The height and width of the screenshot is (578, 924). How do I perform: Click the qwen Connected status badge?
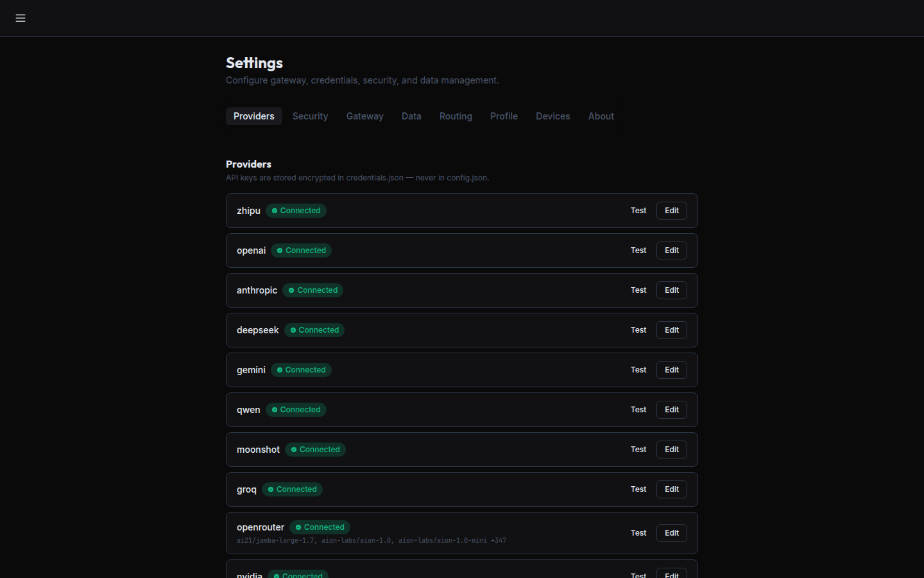coord(296,410)
